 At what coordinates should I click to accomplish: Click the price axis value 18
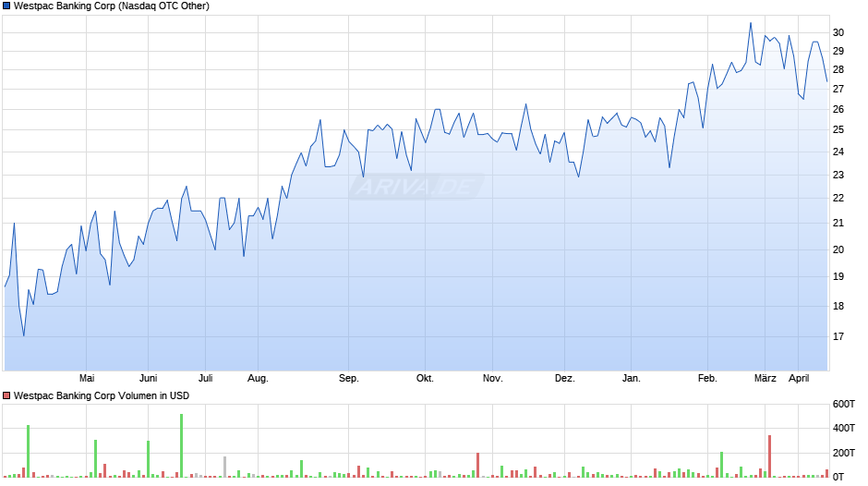838,306
